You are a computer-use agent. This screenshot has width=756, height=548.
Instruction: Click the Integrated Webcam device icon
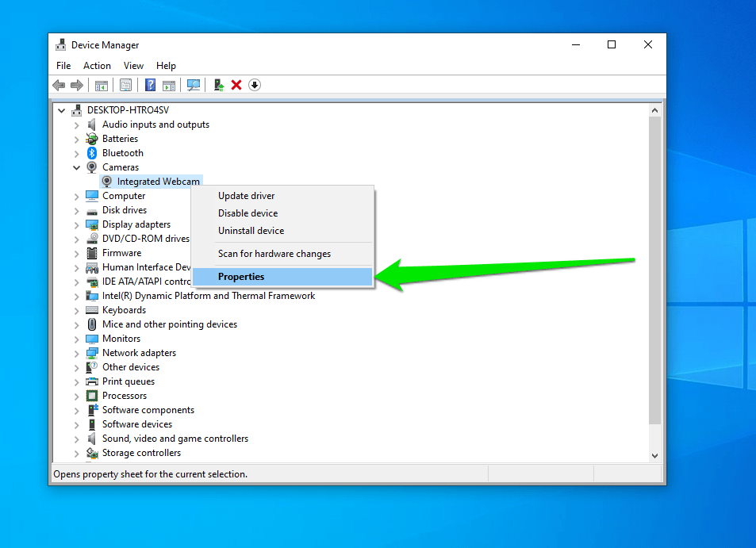click(x=107, y=182)
